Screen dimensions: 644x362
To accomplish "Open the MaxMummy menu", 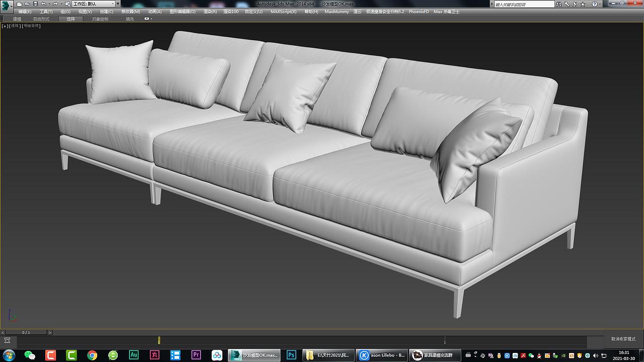I will click(336, 12).
